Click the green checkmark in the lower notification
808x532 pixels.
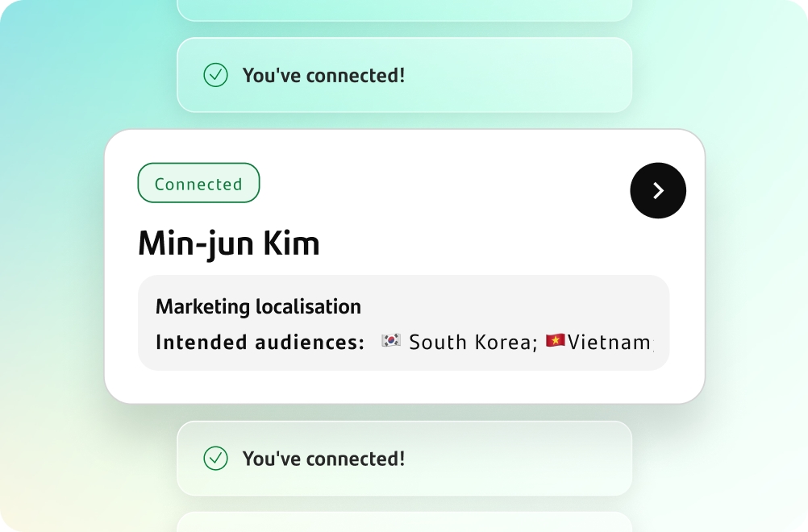click(x=215, y=459)
